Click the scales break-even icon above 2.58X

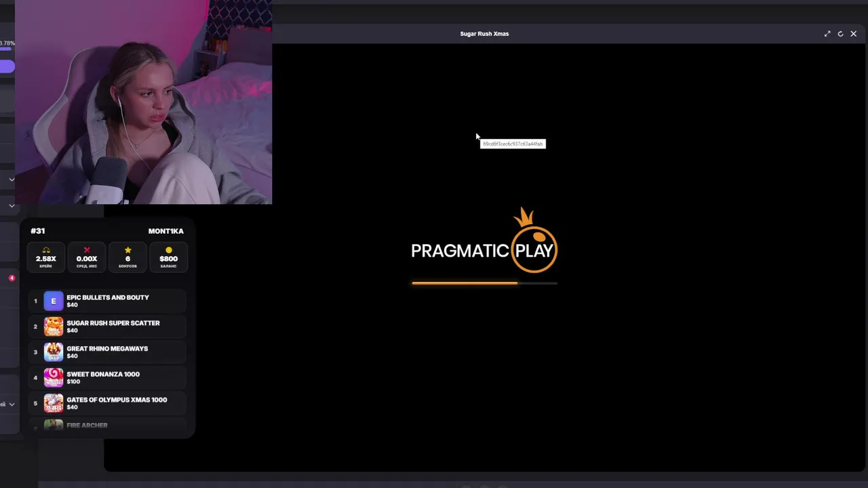click(x=46, y=250)
